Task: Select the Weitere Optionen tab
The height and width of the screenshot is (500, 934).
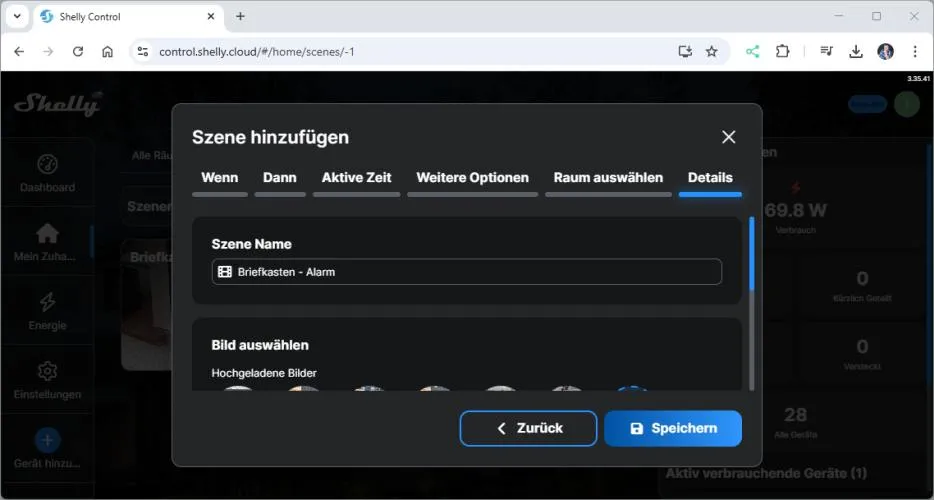Action: click(472, 178)
